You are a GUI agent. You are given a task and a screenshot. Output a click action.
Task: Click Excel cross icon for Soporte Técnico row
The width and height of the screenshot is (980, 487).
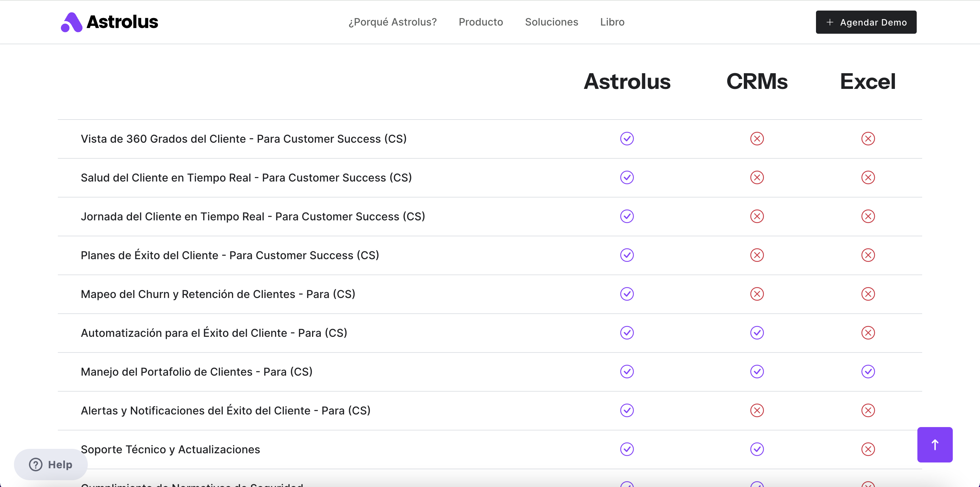point(868,449)
